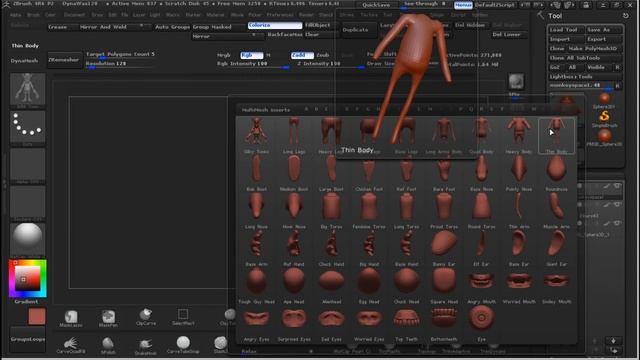Toggle BackfaceMask option
The image size is (640, 360).
tap(285, 35)
